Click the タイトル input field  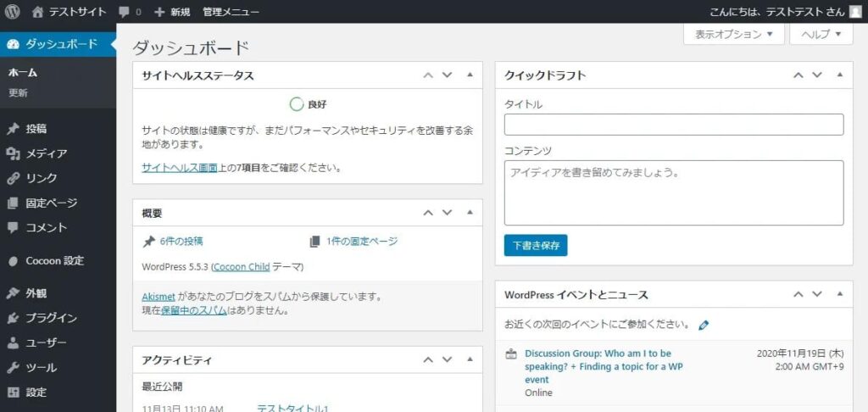click(x=674, y=125)
